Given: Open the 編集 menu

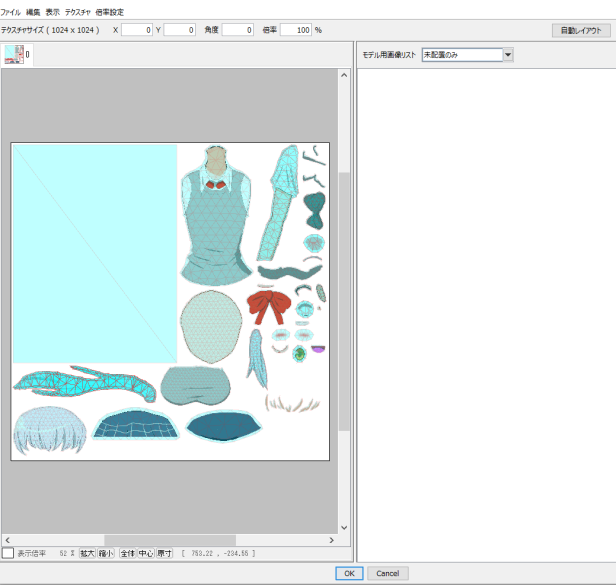Looking at the screenshot, I should coord(34,12).
